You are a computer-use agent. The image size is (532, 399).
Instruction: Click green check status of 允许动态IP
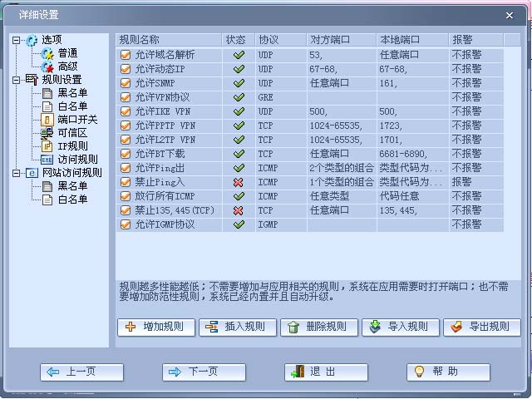coord(239,69)
